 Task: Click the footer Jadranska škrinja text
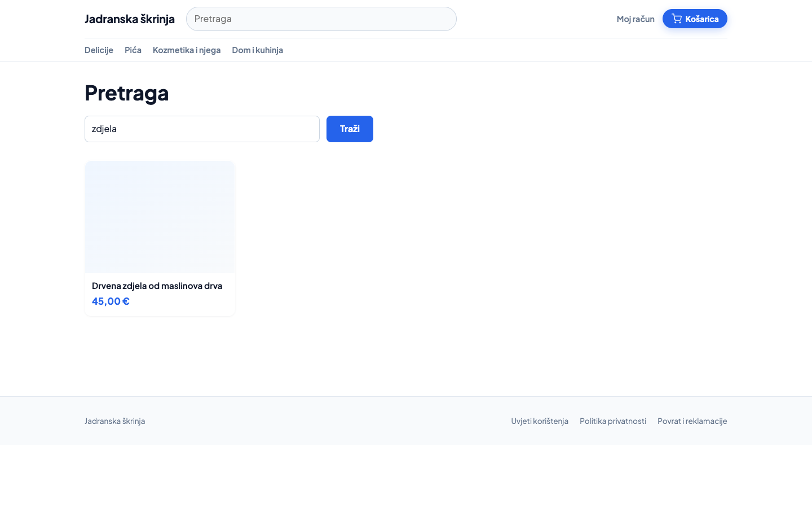(115, 421)
